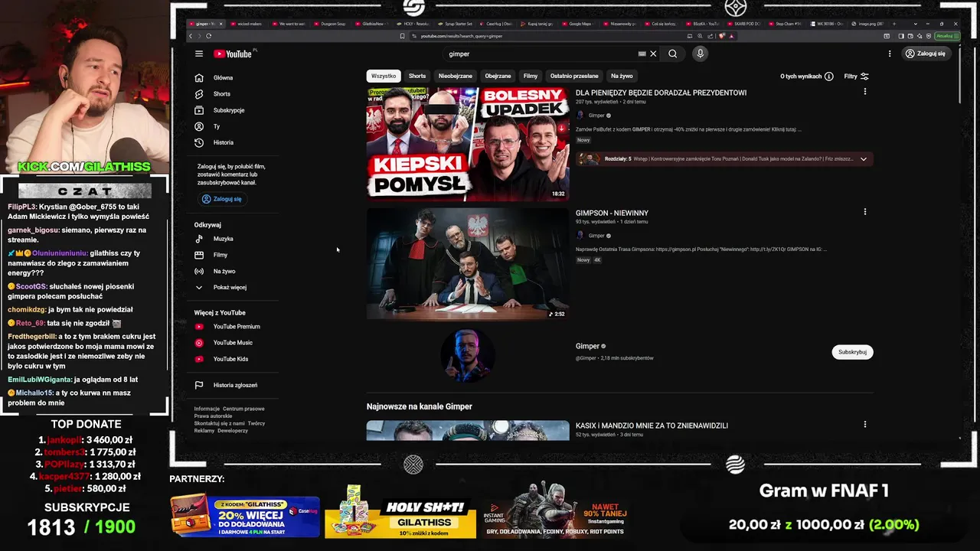The width and height of the screenshot is (980, 551).
Task: Open the YouTube hamburger guide menu
Action: click(199, 54)
